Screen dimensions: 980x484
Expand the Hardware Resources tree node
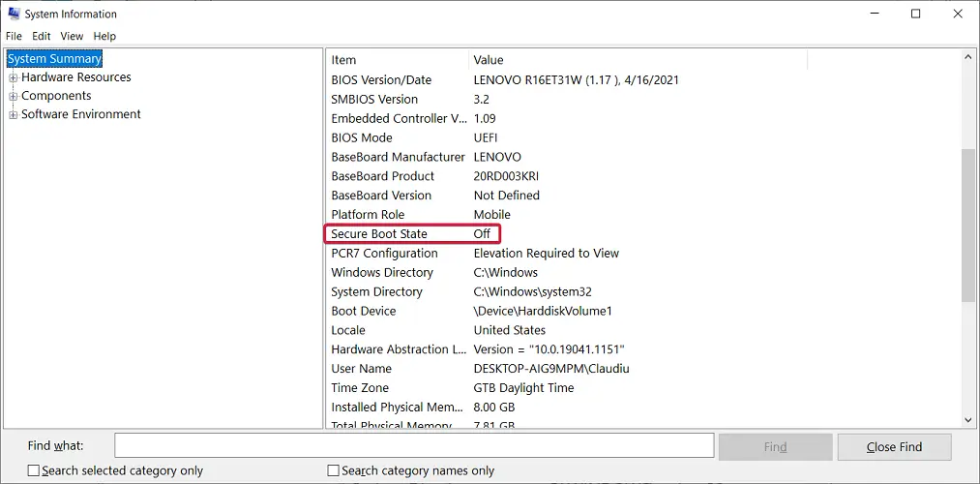tap(14, 77)
